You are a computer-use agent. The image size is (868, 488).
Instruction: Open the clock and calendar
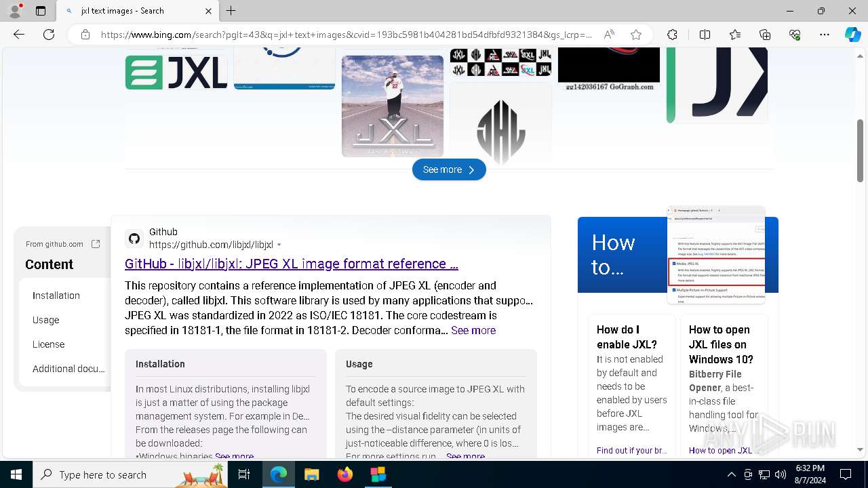pyautogui.click(x=810, y=474)
